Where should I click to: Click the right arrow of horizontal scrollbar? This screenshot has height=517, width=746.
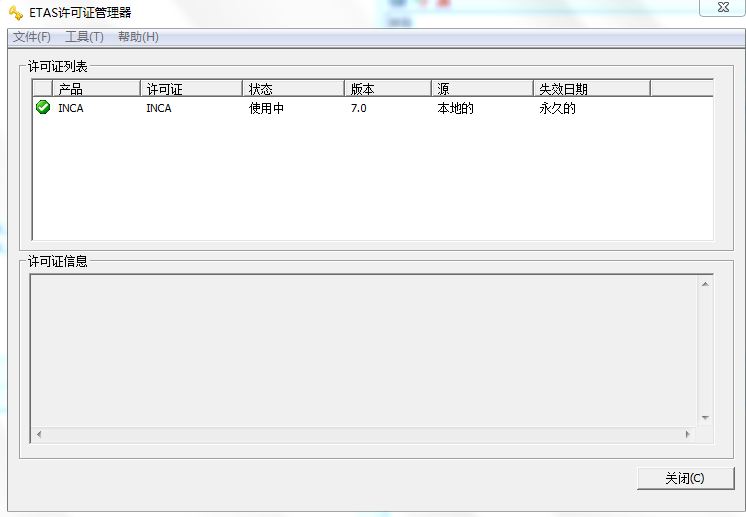(x=687, y=434)
